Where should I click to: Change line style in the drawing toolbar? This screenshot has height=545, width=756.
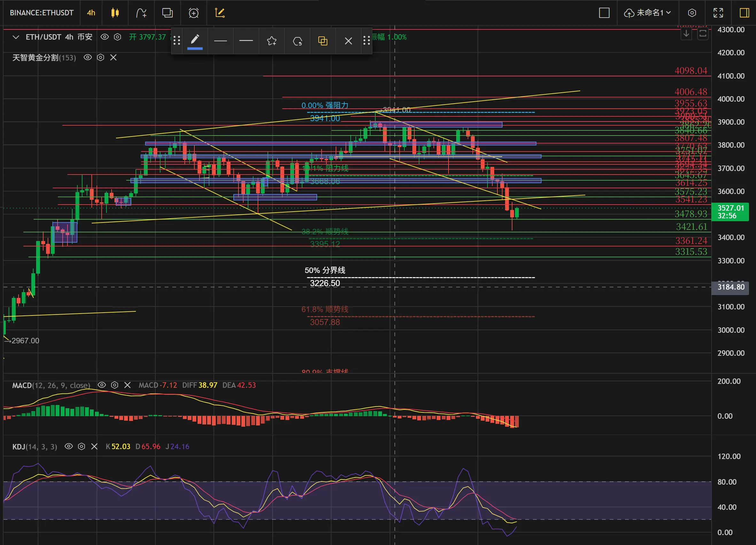[246, 41]
